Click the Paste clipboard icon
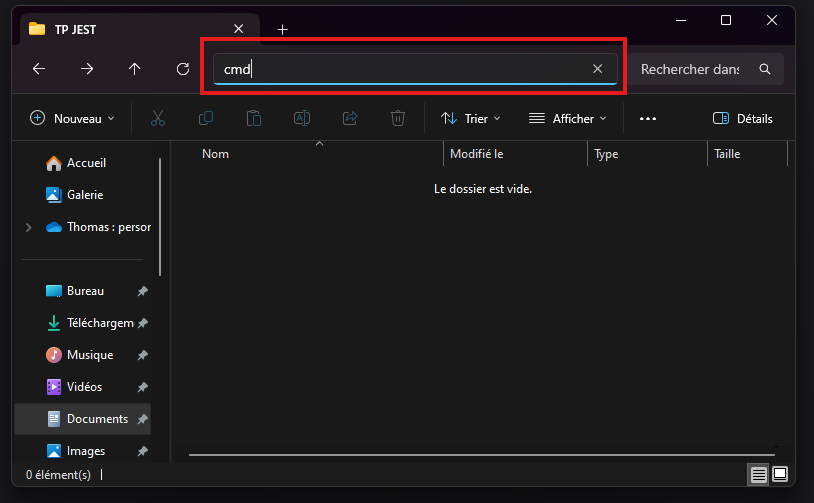Image resolution: width=814 pixels, height=503 pixels. (x=254, y=118)
